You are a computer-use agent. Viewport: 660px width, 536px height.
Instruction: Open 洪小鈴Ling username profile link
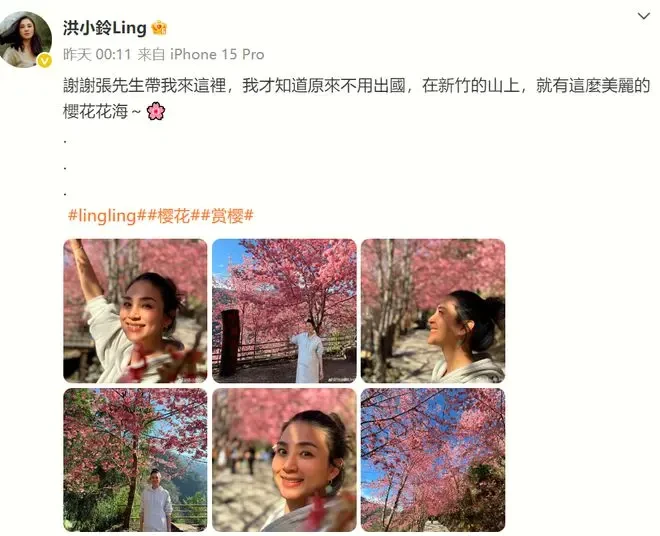(x=105, y=28)
